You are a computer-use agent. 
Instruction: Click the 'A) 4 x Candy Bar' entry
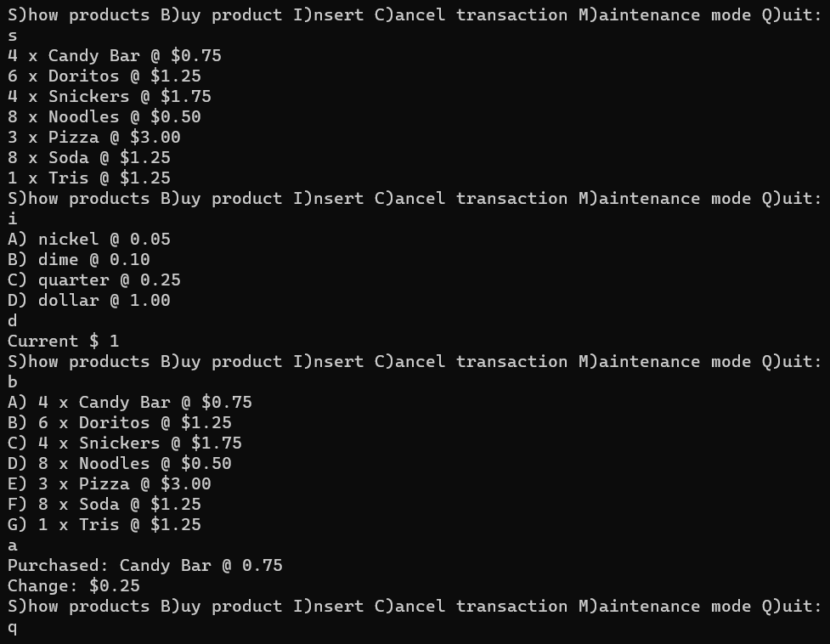(130, 403)
